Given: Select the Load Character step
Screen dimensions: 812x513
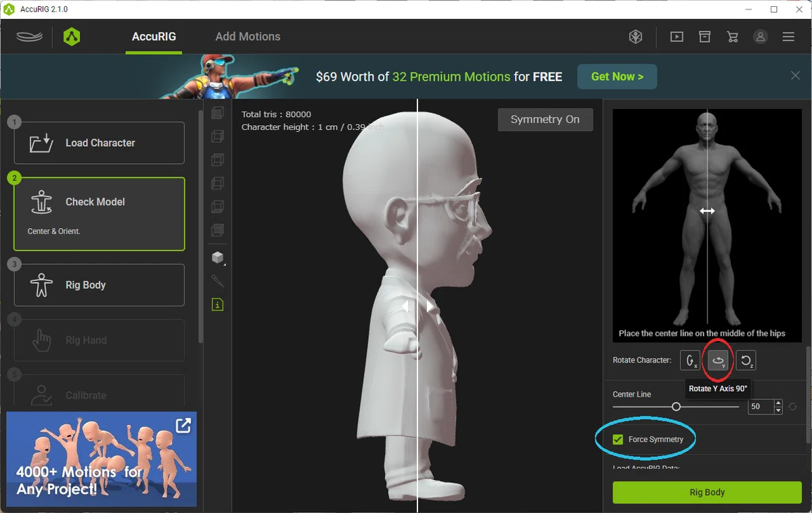Looking at the screenshot, I should click(99, 143).
